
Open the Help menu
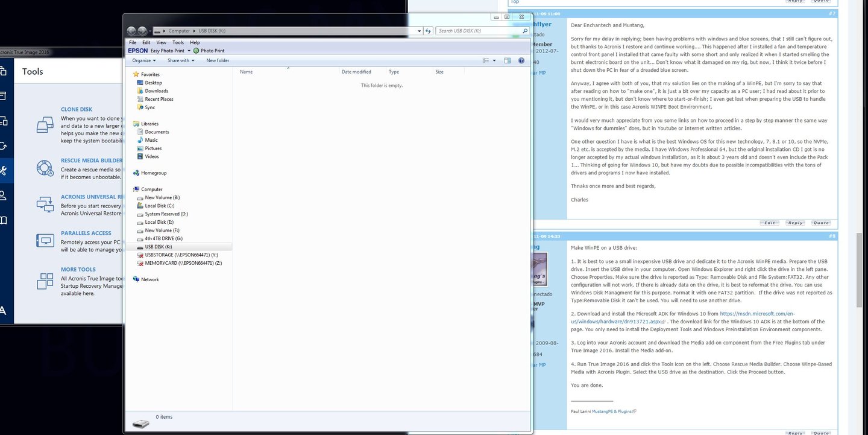(195, 43)
